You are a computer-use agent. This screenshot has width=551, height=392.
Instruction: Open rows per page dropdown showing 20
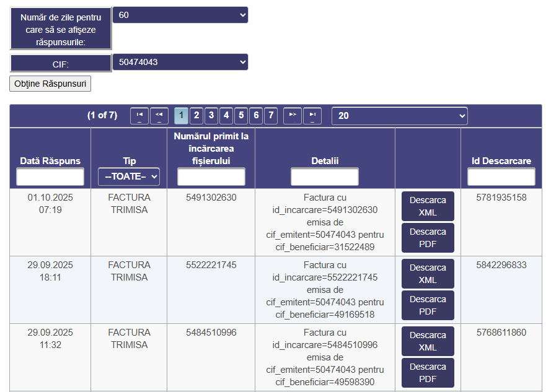coord(399,116)
